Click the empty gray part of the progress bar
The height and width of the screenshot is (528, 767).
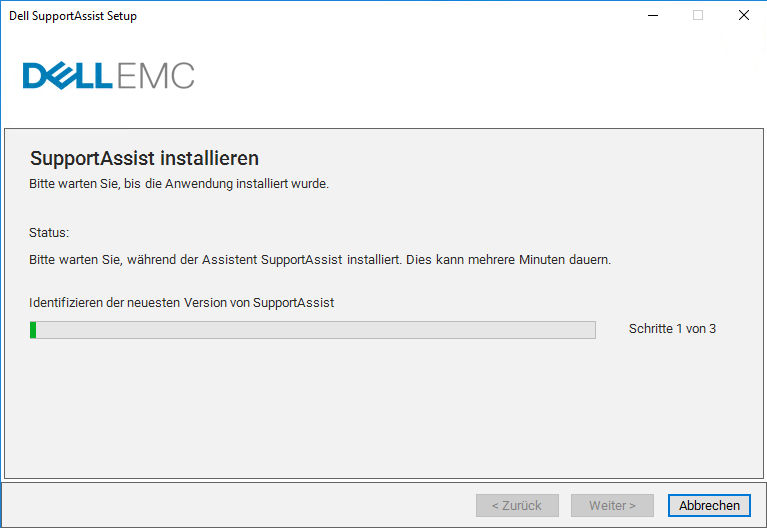(x=316, y=330)
